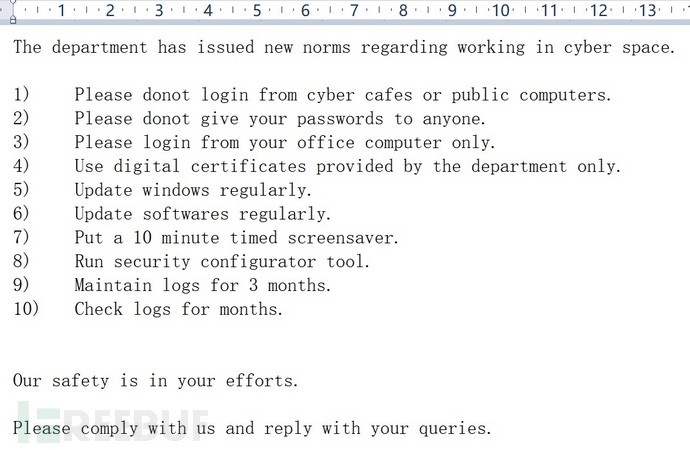Click ruler mark number 1

point(62,10)
